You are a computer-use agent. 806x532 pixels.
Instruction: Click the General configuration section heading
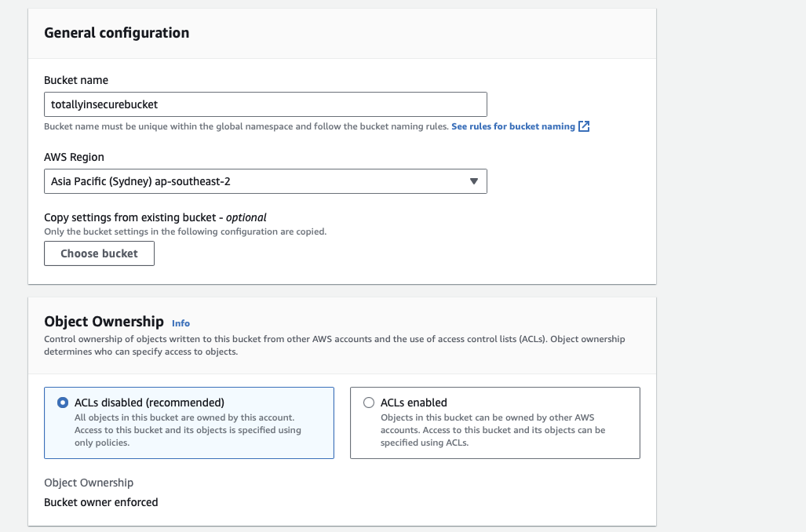point(116,33)
